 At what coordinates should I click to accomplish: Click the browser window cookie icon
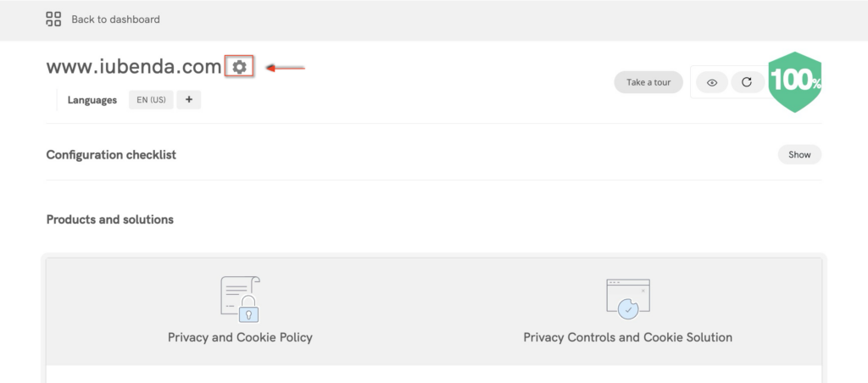(627, 298)
